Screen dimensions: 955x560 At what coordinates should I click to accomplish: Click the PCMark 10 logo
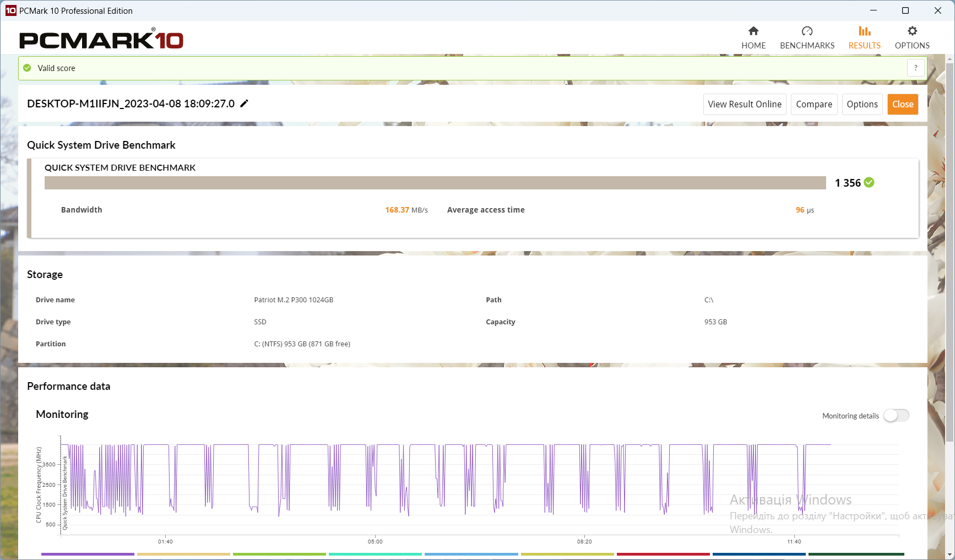click(x=101, y=39)
